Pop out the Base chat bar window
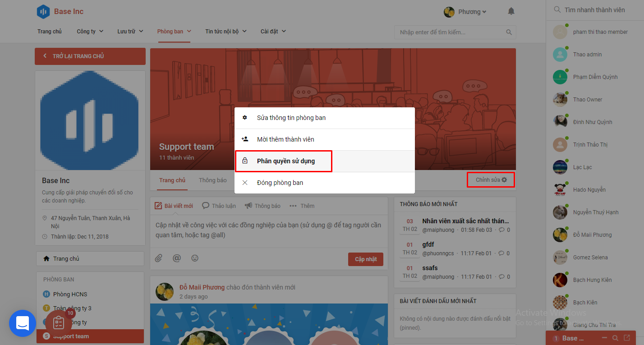 pyautogui.click(x=627, y=338)
